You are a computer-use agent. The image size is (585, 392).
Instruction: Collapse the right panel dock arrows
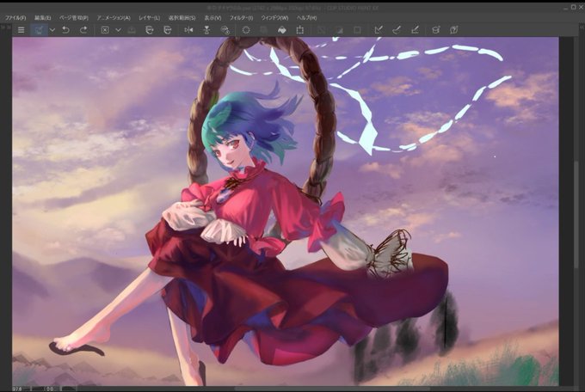point(582,27)
